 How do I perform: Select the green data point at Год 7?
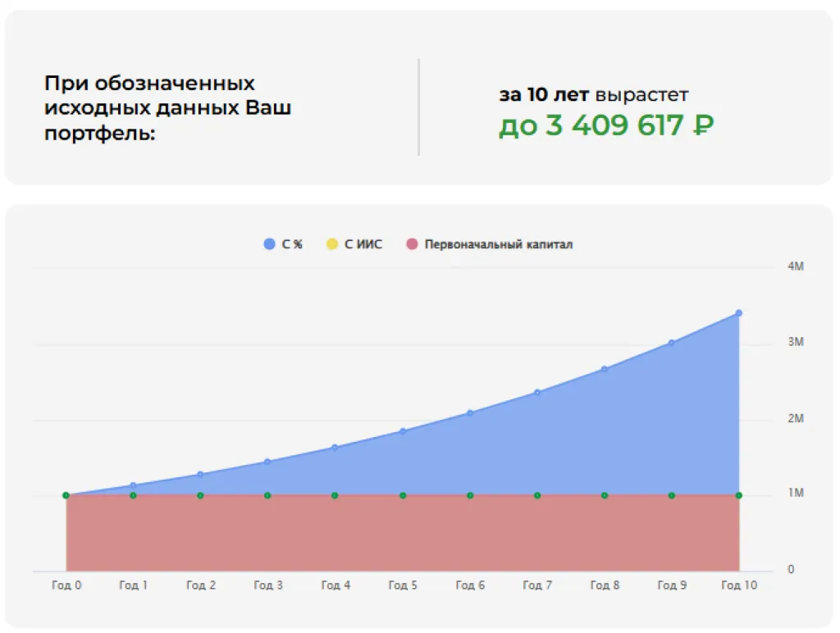pos(537,495)
